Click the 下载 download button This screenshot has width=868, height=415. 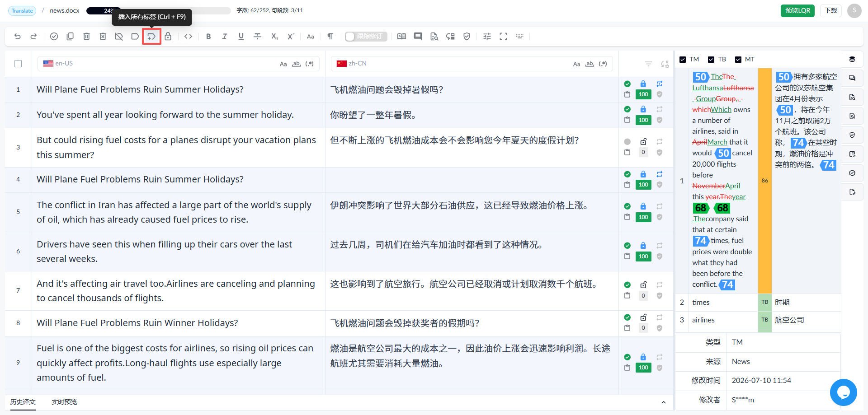pos(831,10)
